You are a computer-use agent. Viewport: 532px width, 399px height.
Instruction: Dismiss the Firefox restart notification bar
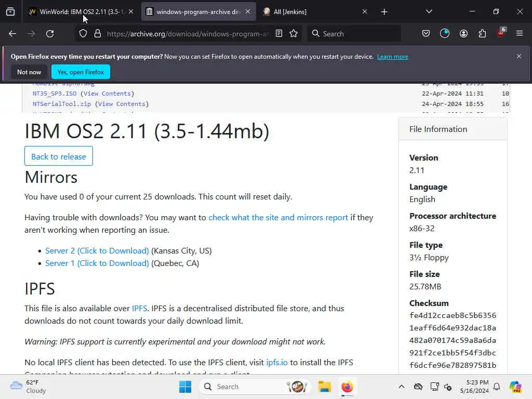click(x=519, y=56)
